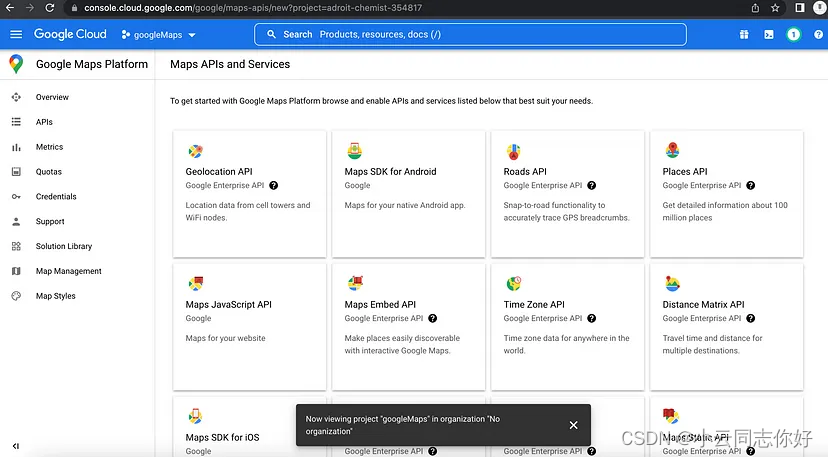Click the magnifier icon in search bar

(271, 34)
